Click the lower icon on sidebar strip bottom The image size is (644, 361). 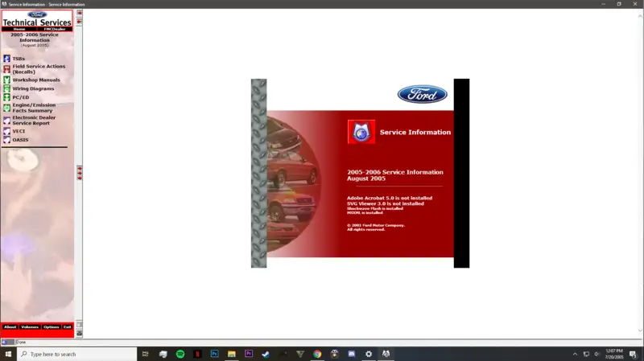79,334
